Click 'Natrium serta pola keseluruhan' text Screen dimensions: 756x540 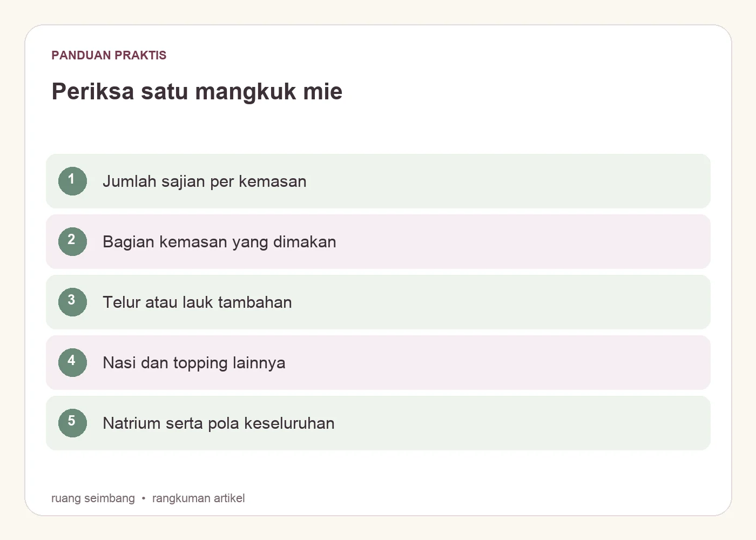pyautogui.click(x=219, y=423)
